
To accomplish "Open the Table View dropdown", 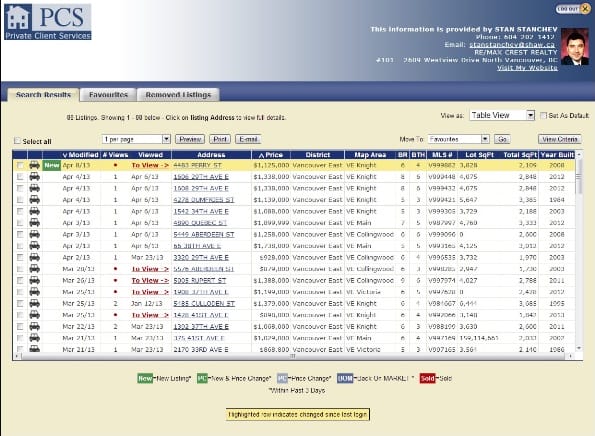I will tap(502, 115).
